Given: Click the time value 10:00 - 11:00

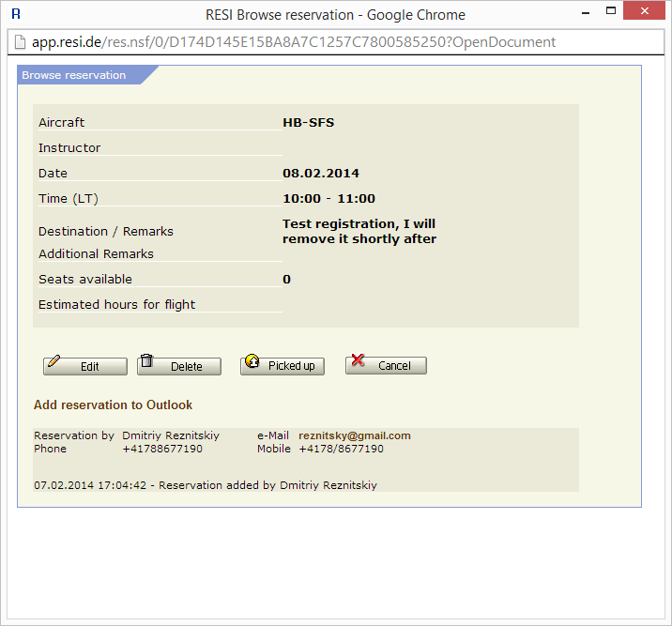Looking at the screenshot, I should (328, 199).
